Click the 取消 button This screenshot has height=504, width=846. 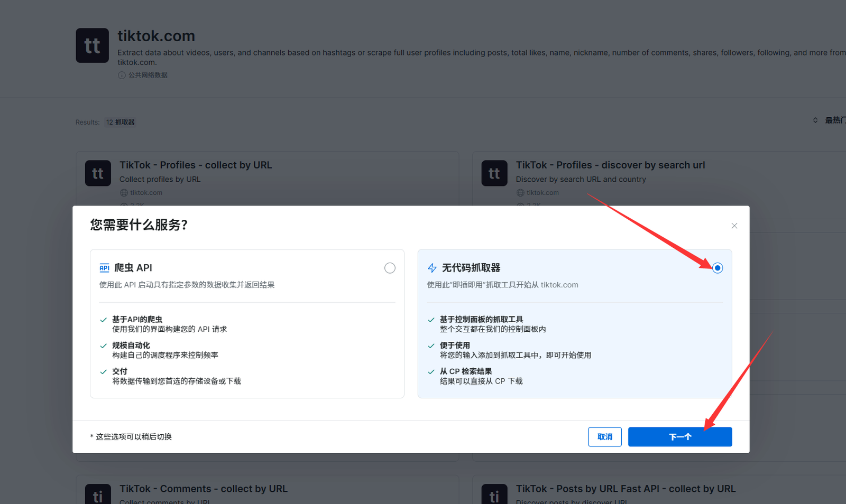[605, 437]
